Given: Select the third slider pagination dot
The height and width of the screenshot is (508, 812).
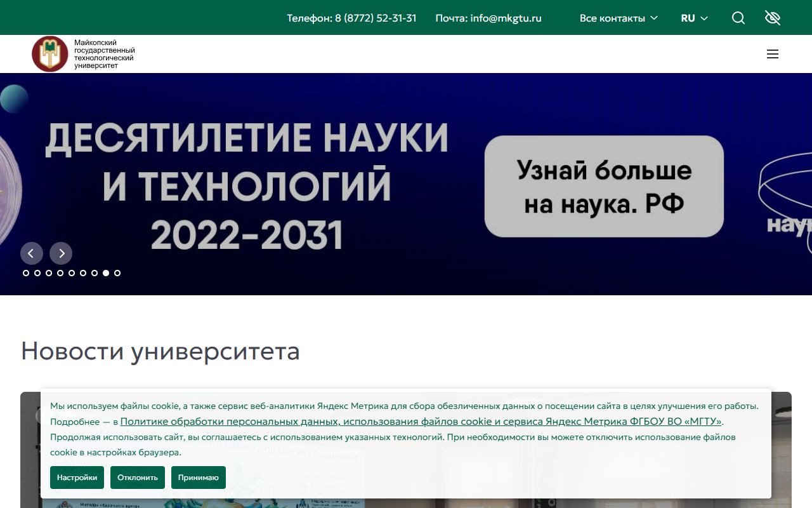Looking at the screenshot, I should 49,273.
